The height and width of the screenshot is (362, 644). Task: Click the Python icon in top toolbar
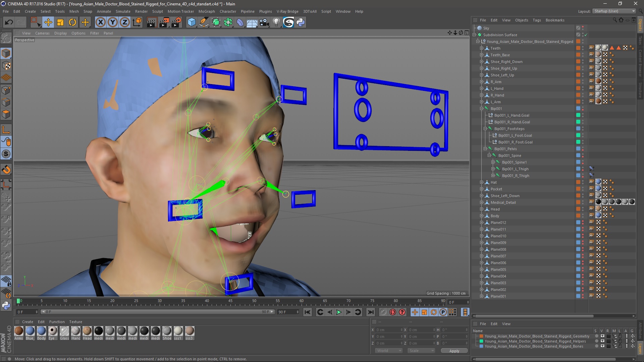click(301, 22)
